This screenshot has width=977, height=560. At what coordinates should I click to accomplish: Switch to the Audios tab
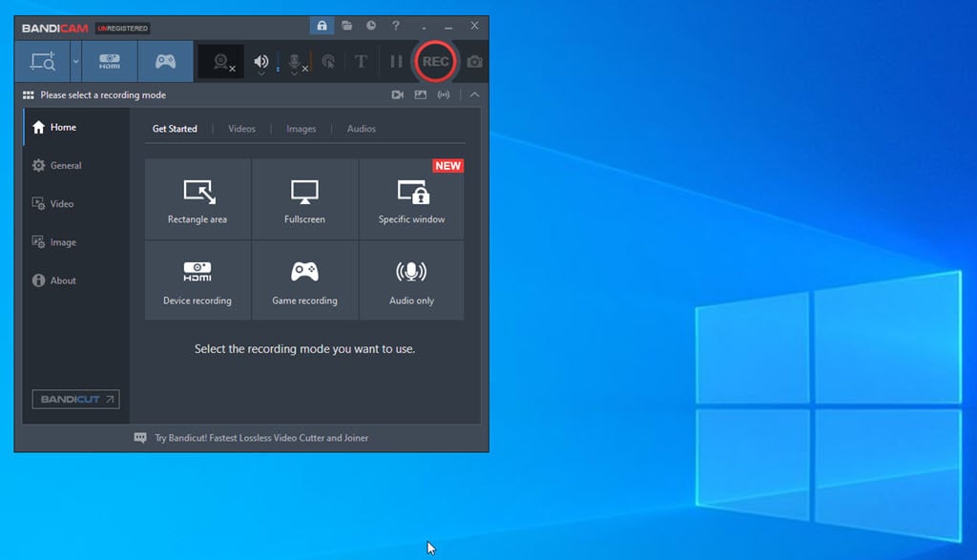coord(362,129)
